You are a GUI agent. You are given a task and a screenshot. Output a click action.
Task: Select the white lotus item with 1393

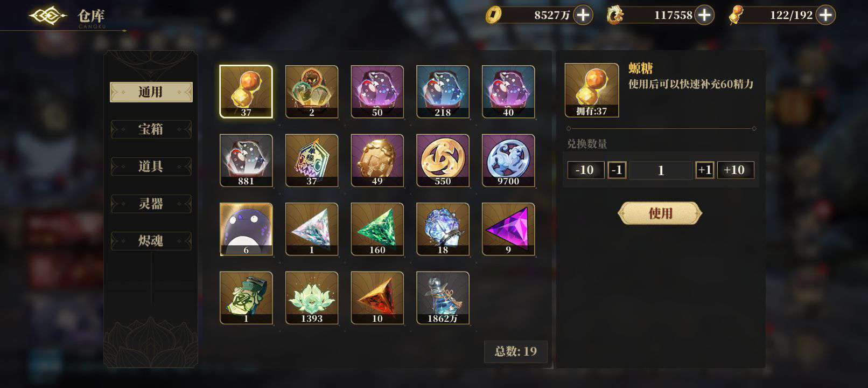pos(312,298)
